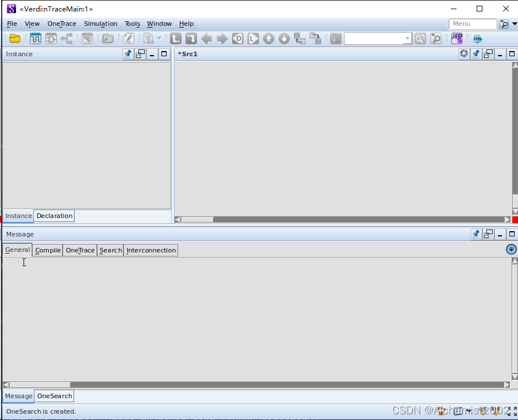Click the round down-arrow toolbar icon
Screen dimensions: 518x420
coord(284,38)
